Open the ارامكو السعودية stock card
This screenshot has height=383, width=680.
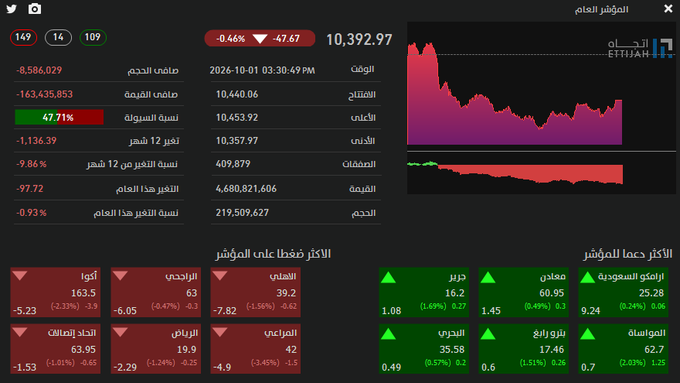623,292
